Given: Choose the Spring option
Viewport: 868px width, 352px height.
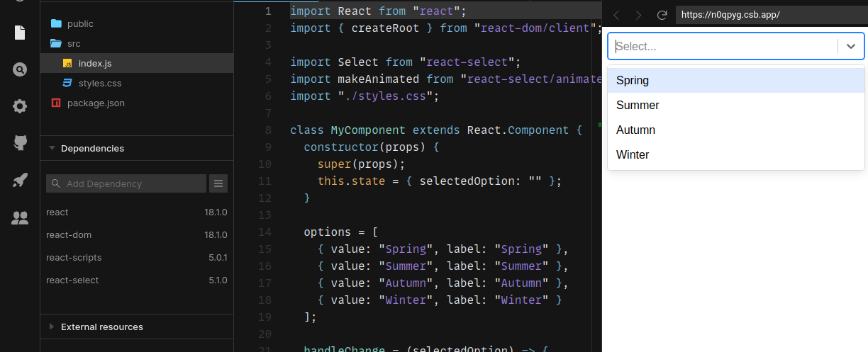Looking at the screenshot, I should tap(736, 80).
